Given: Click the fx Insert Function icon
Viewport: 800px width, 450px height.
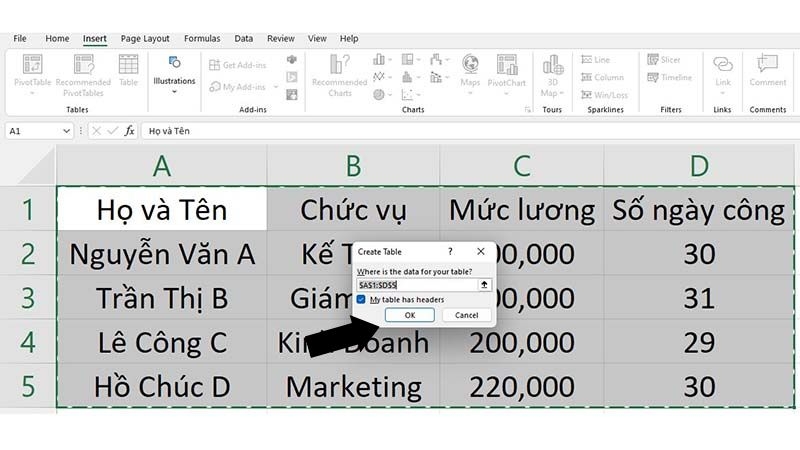Looking at the screenshot, I should pyautogui.click(x=130, y=131).
